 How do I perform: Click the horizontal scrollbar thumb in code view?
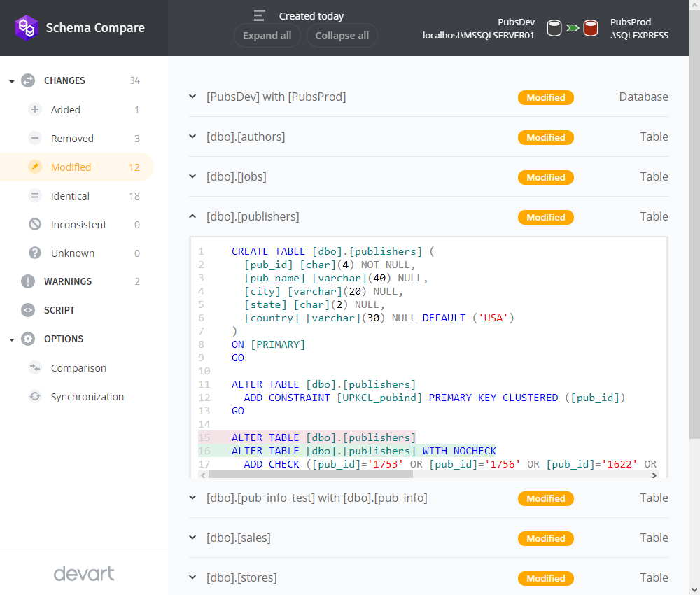[x=311, y=475]
